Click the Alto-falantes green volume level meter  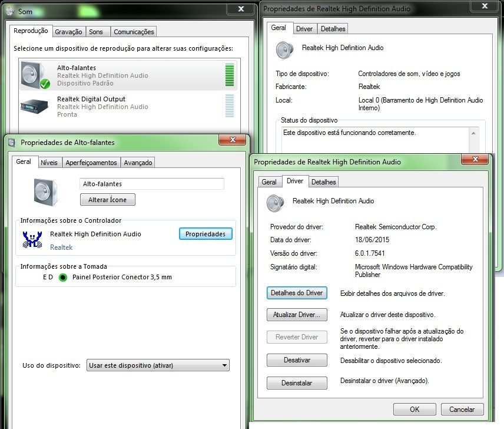(230, 75)
